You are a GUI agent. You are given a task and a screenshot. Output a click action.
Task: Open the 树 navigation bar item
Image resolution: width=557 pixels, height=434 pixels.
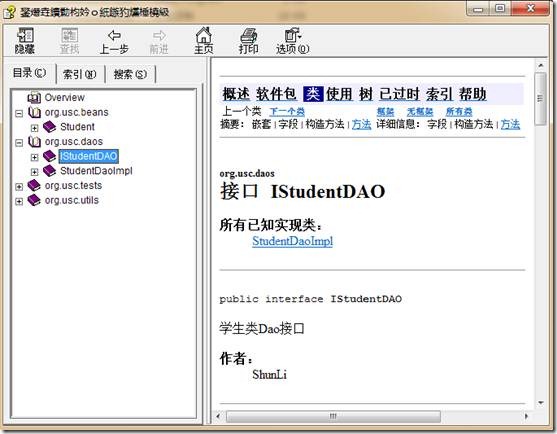click(x=366, y=94)
